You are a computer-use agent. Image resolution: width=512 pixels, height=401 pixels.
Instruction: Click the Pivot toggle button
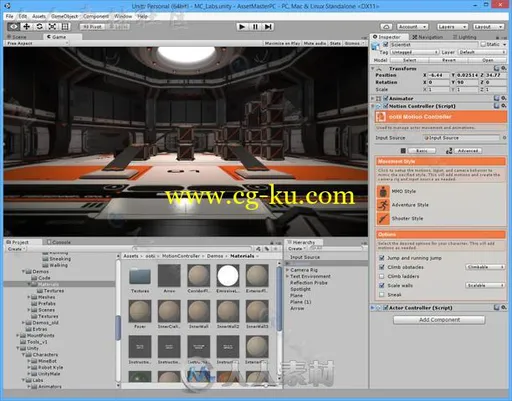click(92, 27)
